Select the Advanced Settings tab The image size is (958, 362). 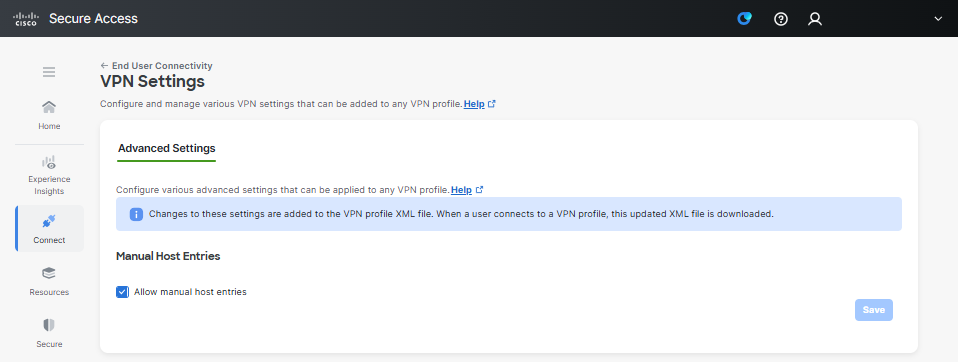click(x=167, y=148)
